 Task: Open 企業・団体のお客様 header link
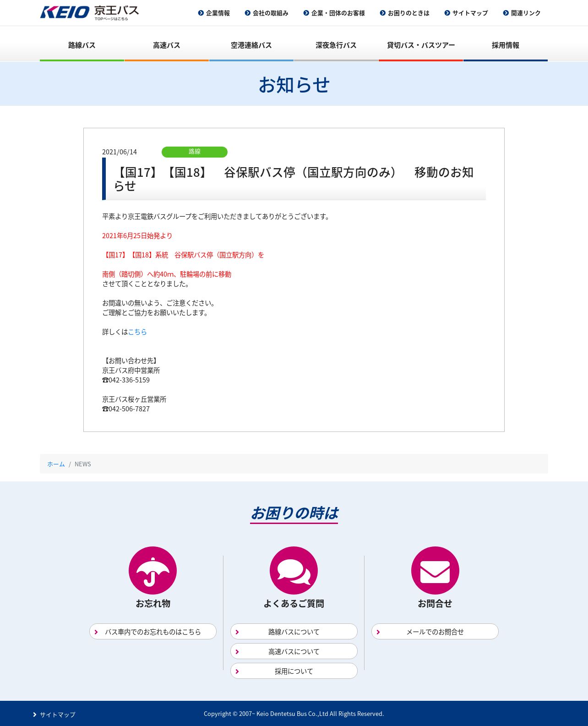[338, 13]
